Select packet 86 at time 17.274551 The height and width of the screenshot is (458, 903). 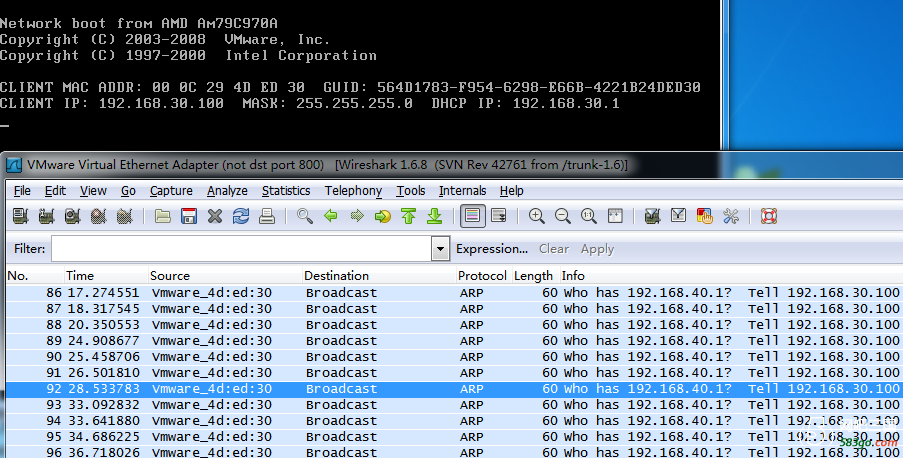[x=454, y=293]
